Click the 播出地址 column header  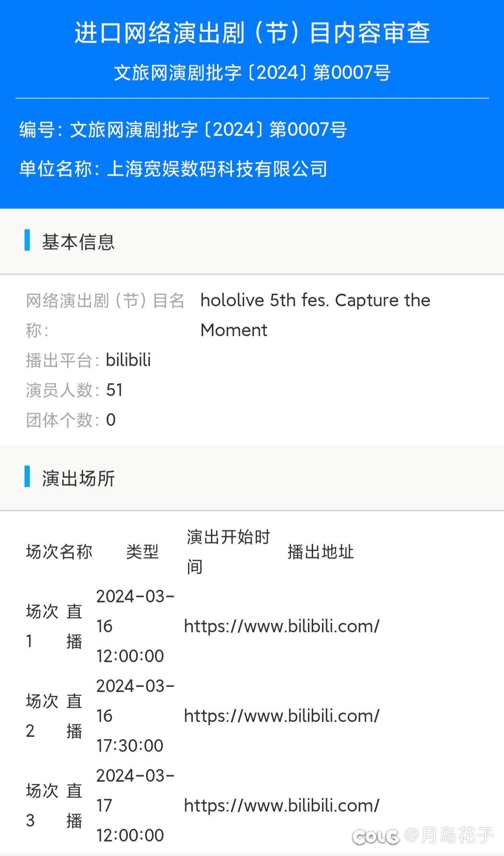(321, 552)
